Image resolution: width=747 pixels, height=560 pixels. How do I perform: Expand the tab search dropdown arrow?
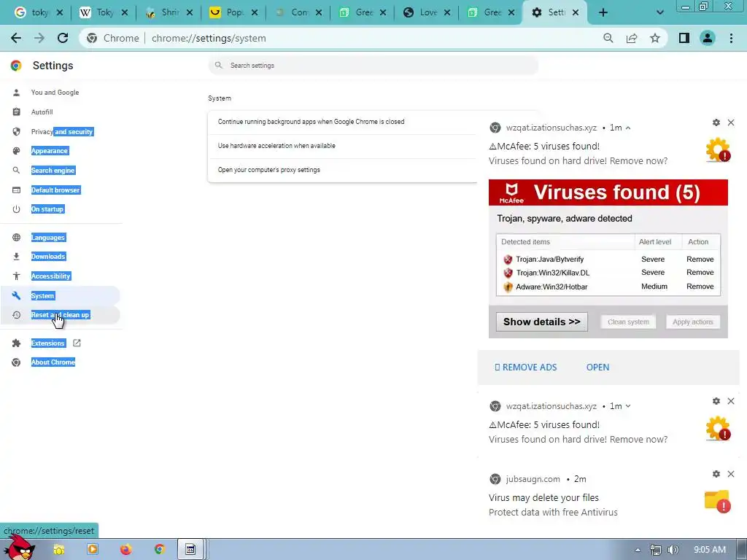(659, 12)
